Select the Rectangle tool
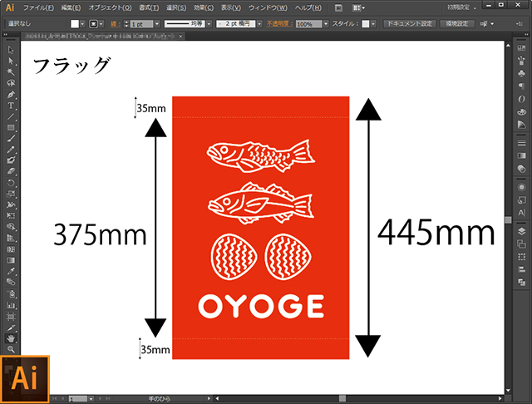Viewport: 532px width, 404px height. click(x=11, y=127)
